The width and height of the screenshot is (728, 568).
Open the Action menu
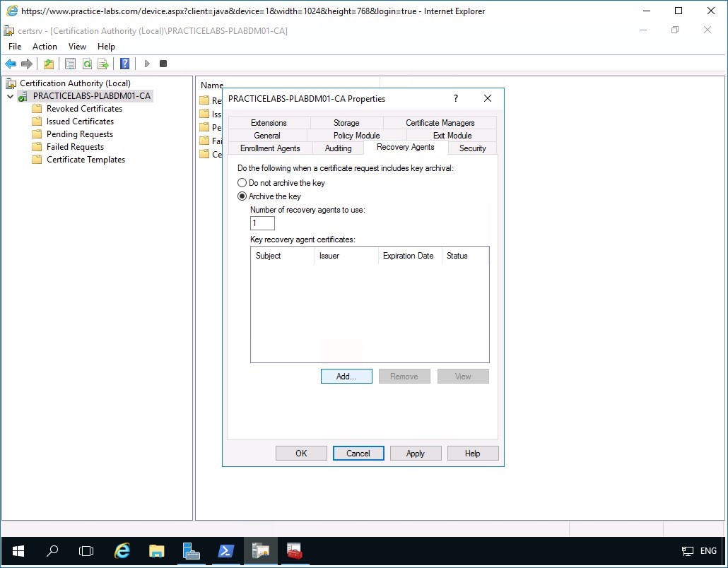(45, 46)
